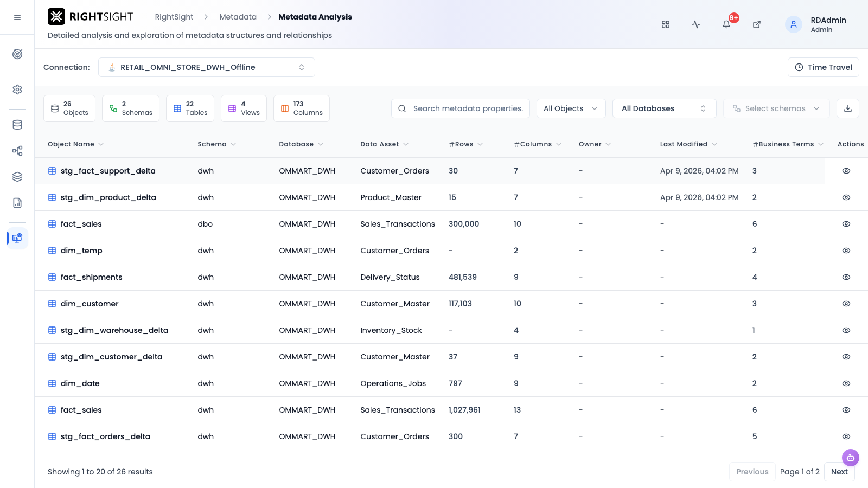Open the apps grid icon in header
This screenshot has width=868, height=488.
[666, 24]
